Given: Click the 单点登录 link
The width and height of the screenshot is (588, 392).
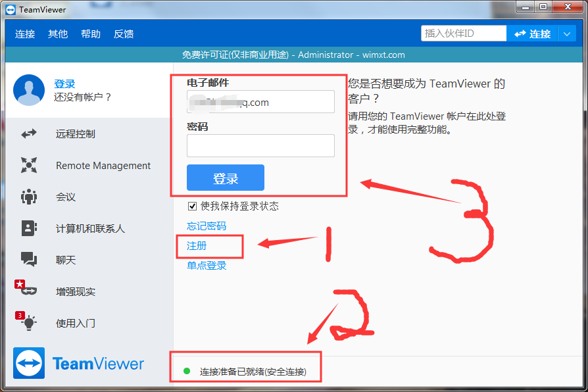Looking at the screenshot, I should (207, 266).
